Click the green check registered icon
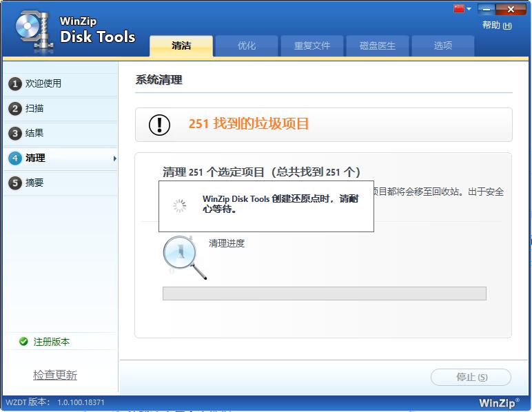Viewport: 532px width, 412px height. [x=23, y=342]
